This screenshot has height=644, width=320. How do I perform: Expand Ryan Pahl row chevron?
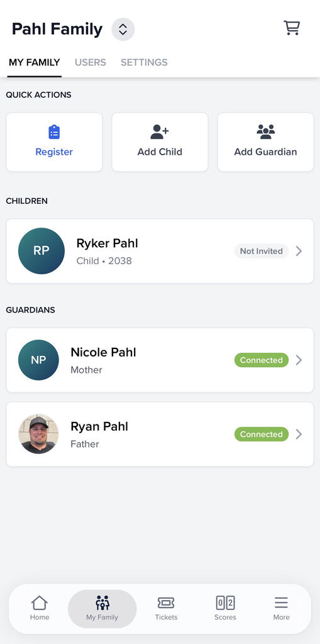pyautogui.click(x=299, y=434)
